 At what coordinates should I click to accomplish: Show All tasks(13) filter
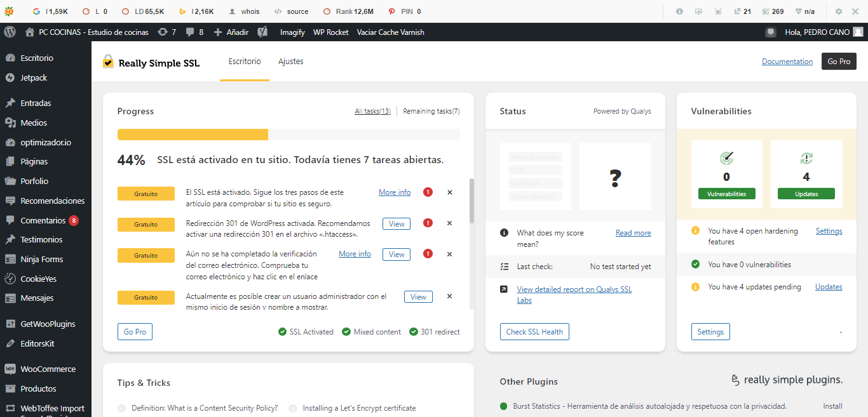coord(372,111)
